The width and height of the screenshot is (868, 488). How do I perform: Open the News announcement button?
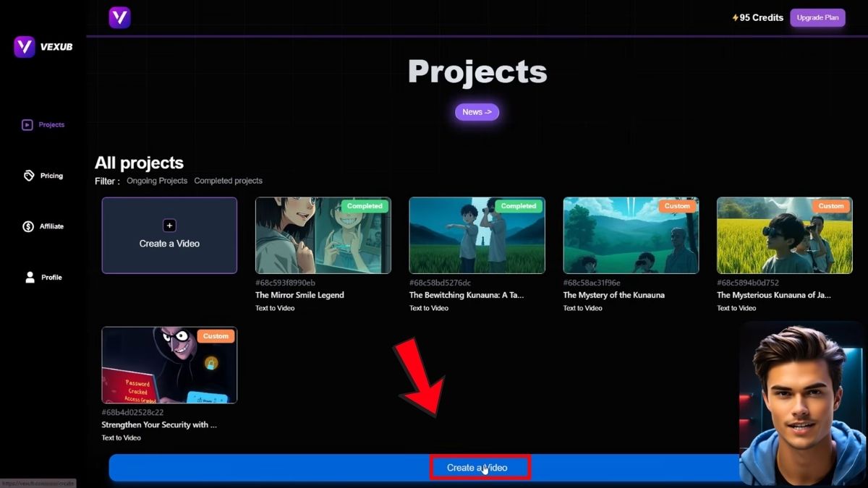(476, 112)
